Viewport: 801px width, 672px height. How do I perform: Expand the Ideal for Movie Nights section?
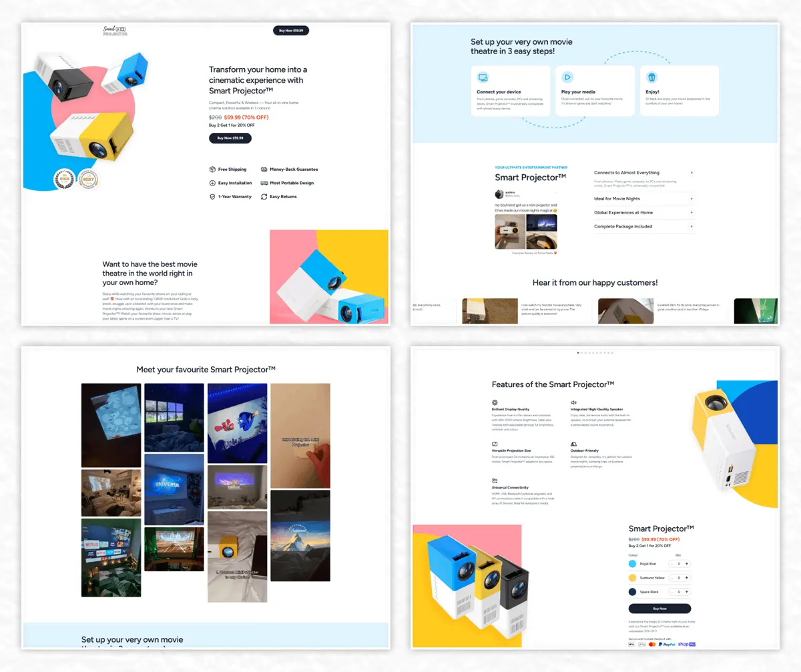tap(692, 199)
